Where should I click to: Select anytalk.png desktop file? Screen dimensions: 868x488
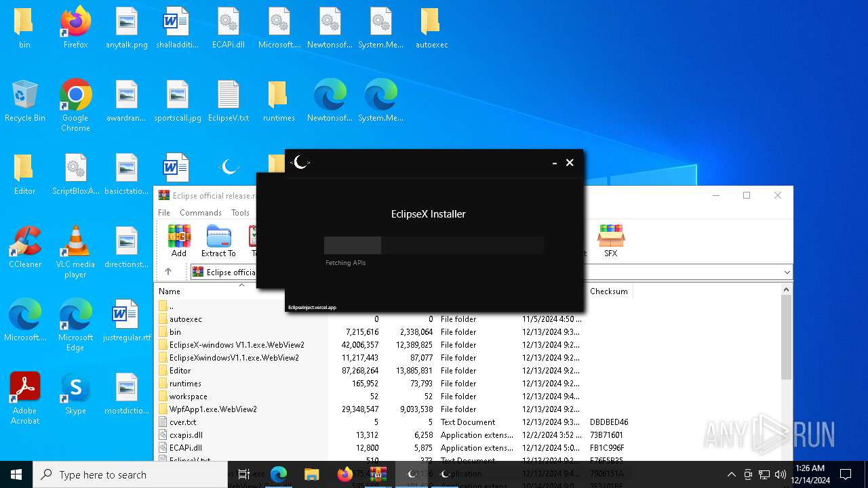[126, 28]
